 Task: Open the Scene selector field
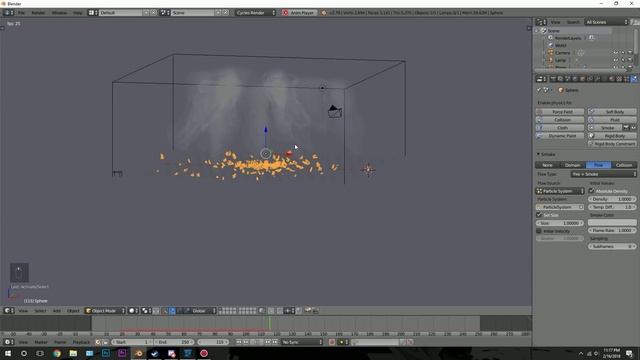192,13
